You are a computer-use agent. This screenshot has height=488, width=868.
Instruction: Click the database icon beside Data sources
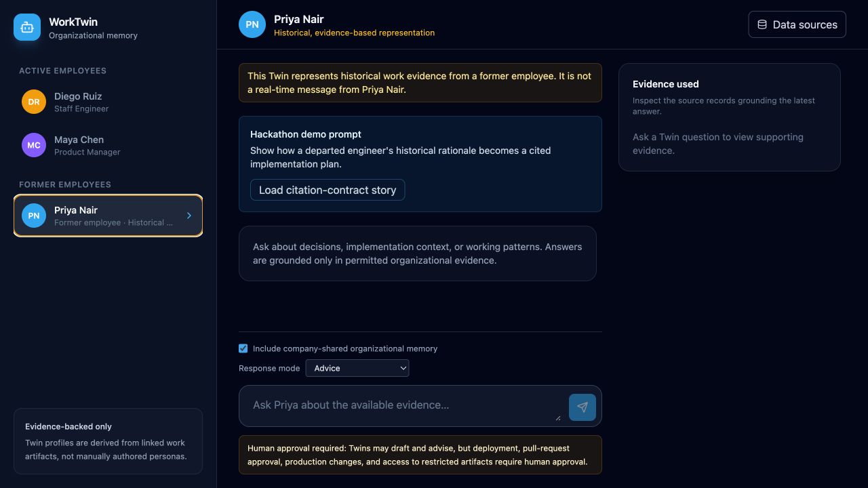pyautogui.click(x=762, y=24)
